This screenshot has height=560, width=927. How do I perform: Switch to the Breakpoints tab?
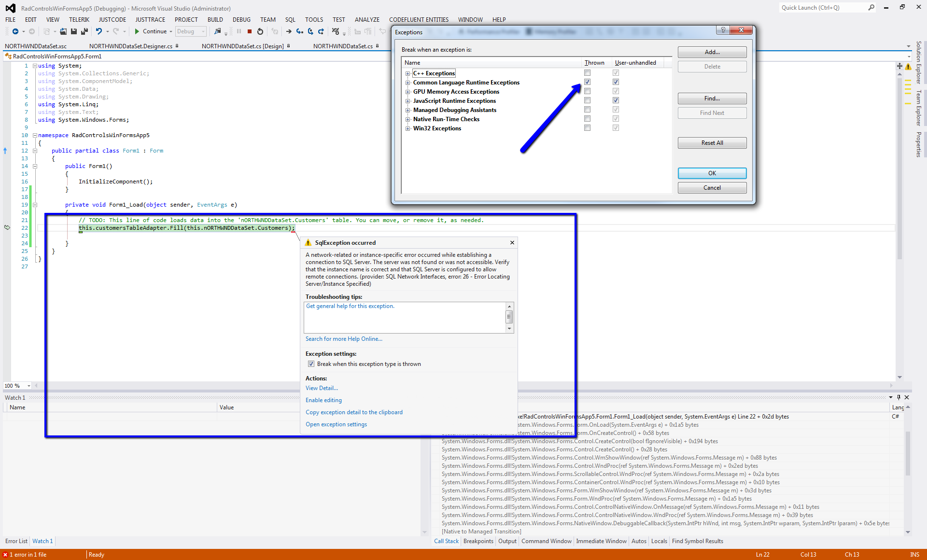tap(478, 541)
